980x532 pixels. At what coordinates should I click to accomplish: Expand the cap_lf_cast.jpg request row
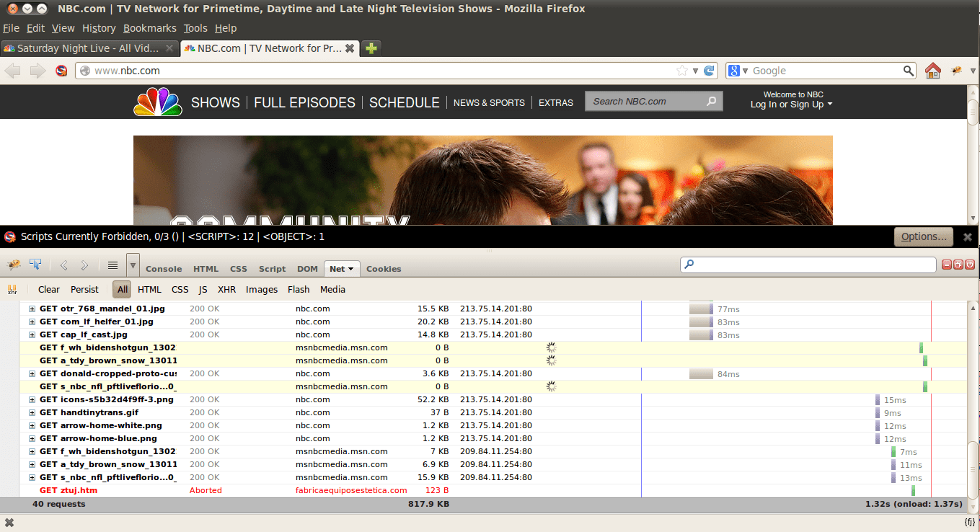tap(32, 334)
